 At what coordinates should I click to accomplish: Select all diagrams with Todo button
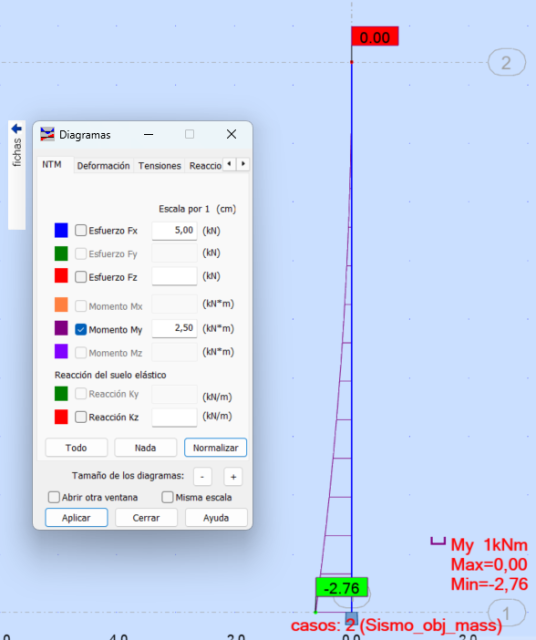tap(76, 448)
